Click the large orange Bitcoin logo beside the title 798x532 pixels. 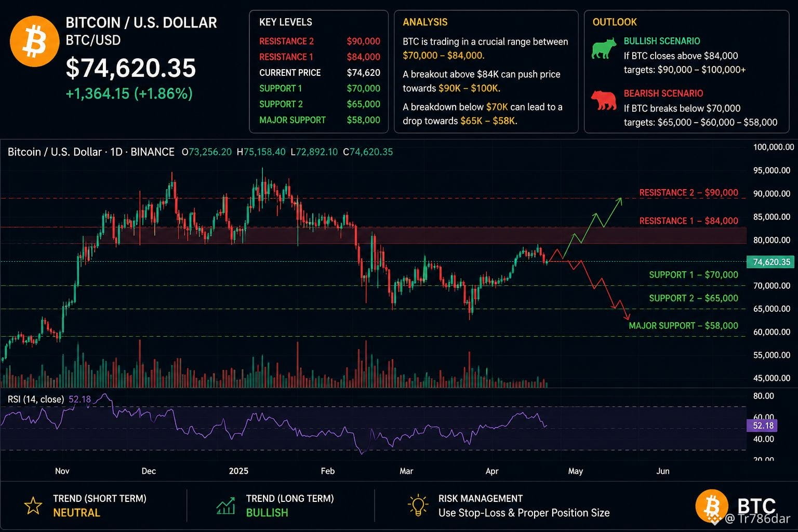tap(34, 42)
